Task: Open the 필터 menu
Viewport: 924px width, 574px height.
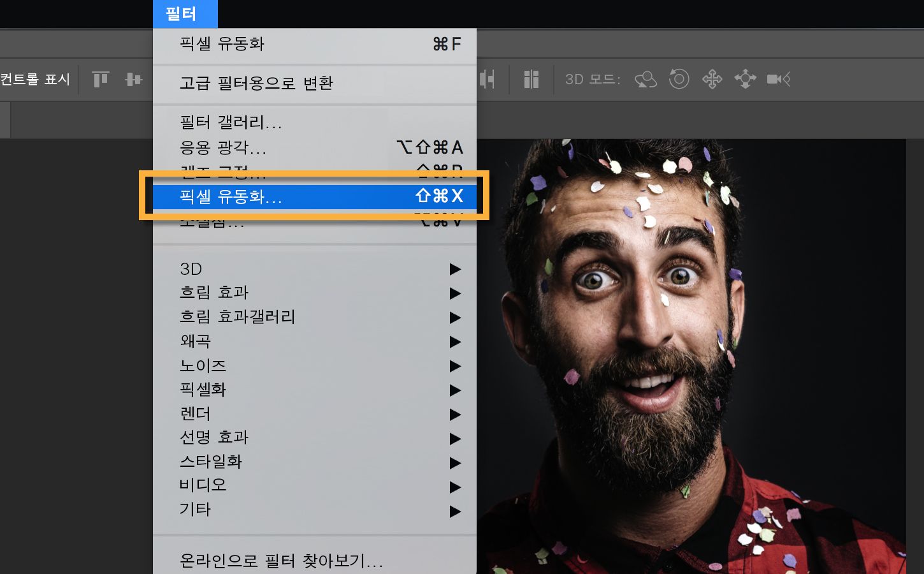Action: coord(185,13)
